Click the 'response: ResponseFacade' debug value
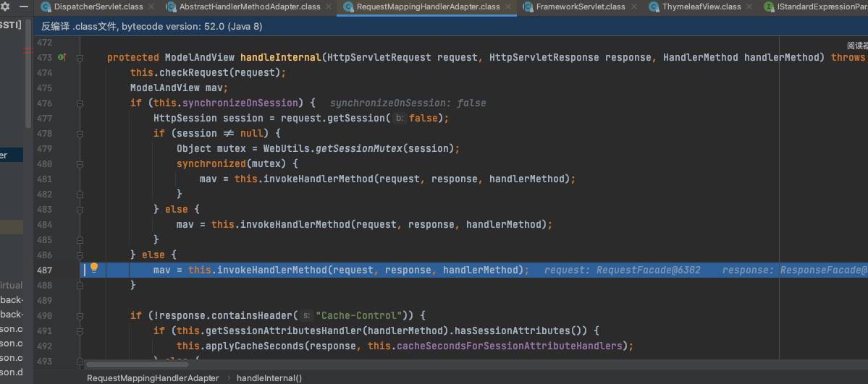868x384 pixels. tap(795, 270)
